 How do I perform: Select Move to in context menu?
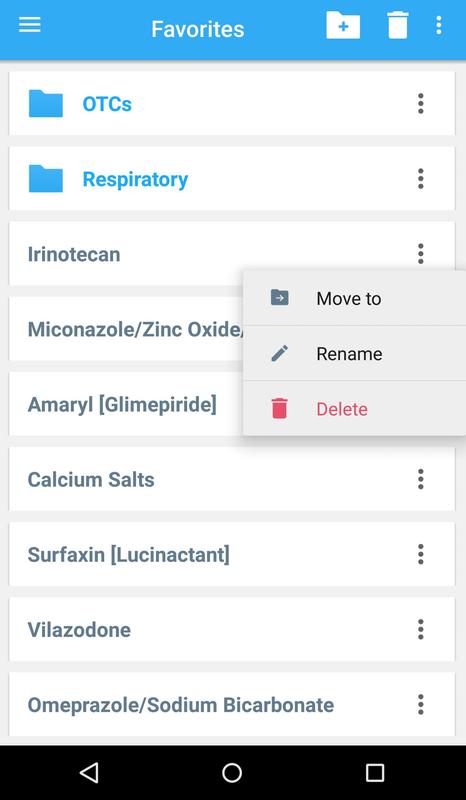tap(355, 298)
